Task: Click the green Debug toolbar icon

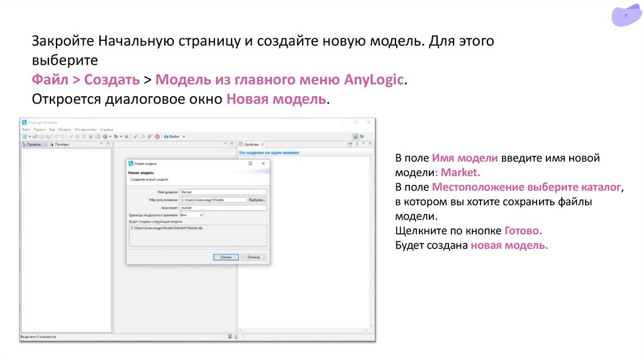Action: (116, 136)
